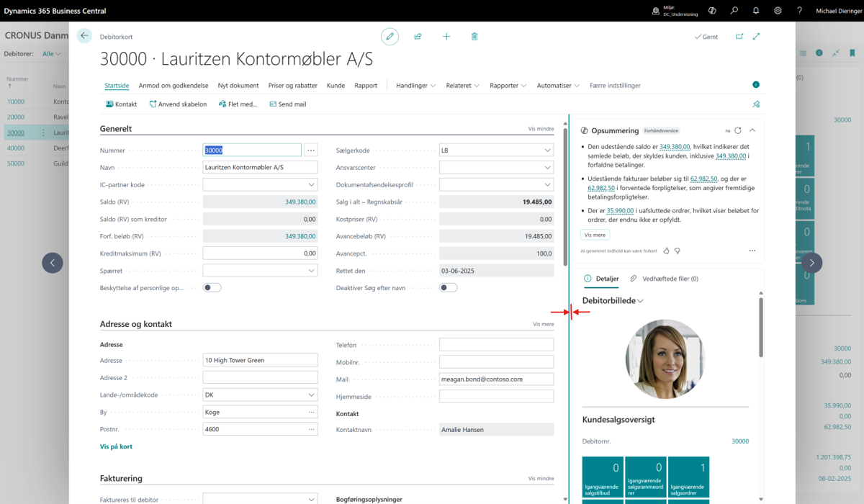Click the customer picture thumbnail
The height and width of the screenshot is (504, 864).
point(665,359)
